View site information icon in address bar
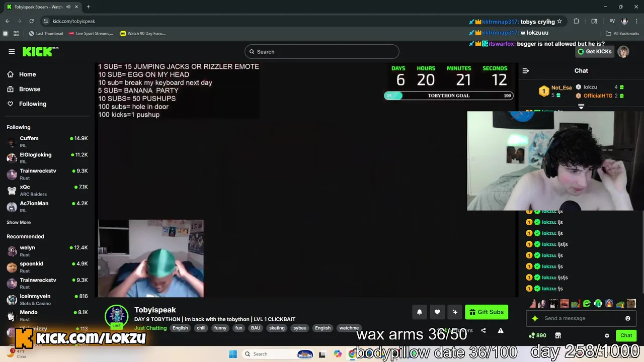Screen dimensions: 644x362 coord(46,21)
